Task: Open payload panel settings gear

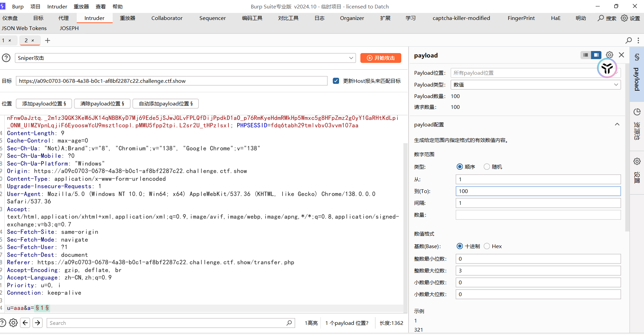Action: pos(609,55)
